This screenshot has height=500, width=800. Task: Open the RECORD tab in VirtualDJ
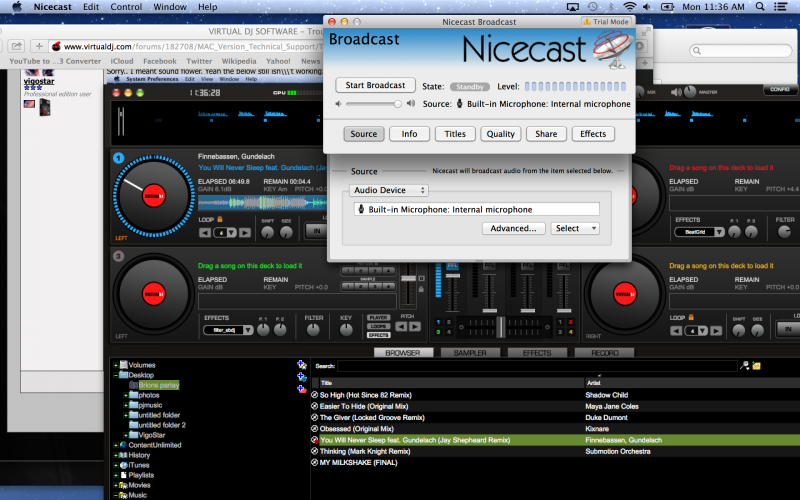[x=605, y=353]
